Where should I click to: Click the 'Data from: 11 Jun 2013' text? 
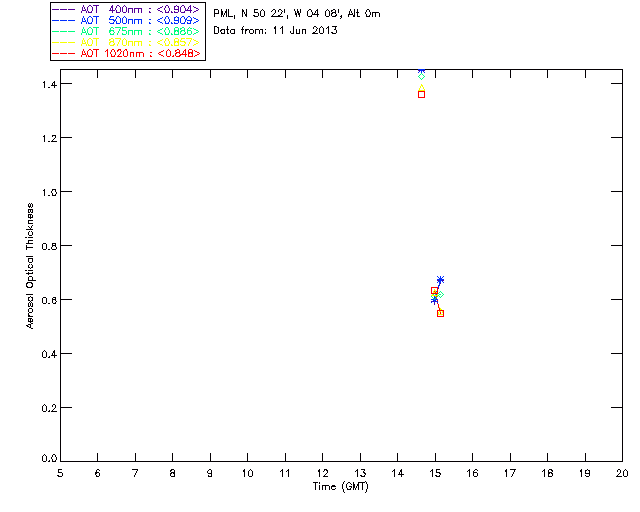pos(275,30)
